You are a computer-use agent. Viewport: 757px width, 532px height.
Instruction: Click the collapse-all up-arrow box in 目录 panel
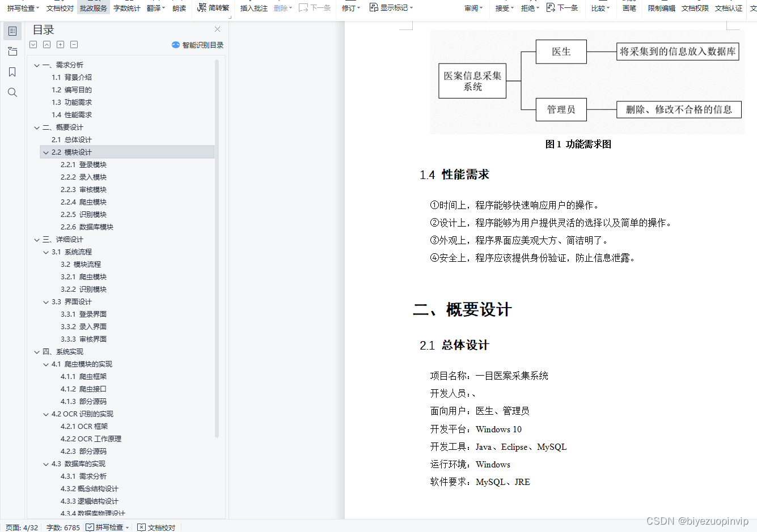(47, 44)
